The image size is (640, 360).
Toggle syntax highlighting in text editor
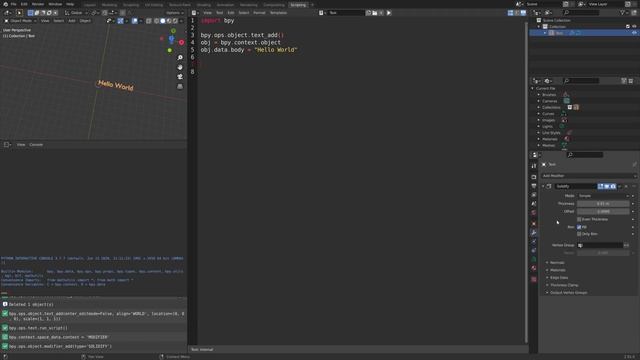523,13
